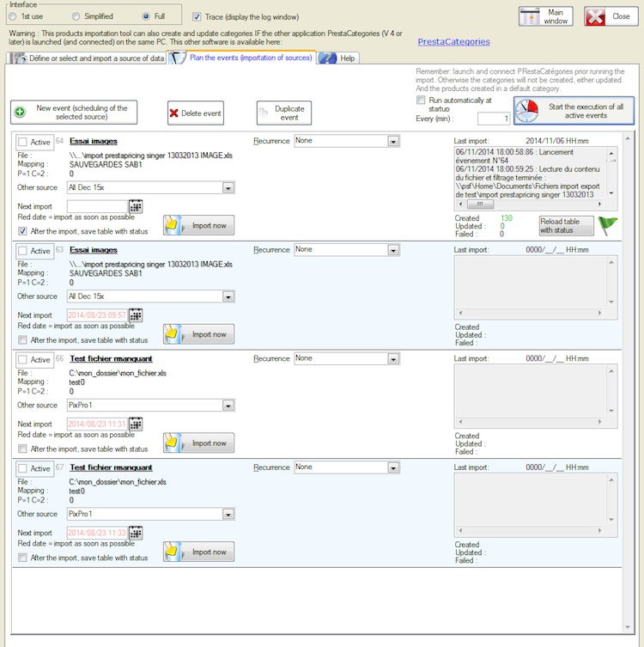Open Define or select and import source tab
This screenshot has width=644, height=647.
[86, 58]
